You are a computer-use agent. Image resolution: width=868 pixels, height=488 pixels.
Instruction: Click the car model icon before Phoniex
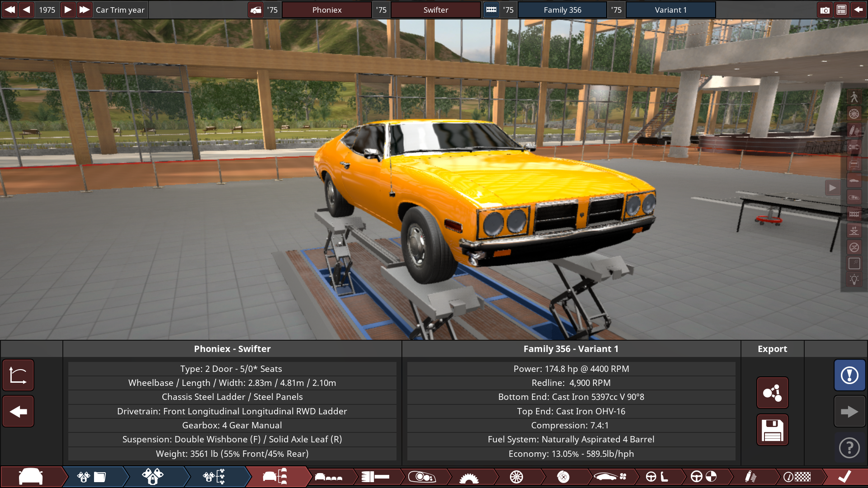tap(256, 10)
